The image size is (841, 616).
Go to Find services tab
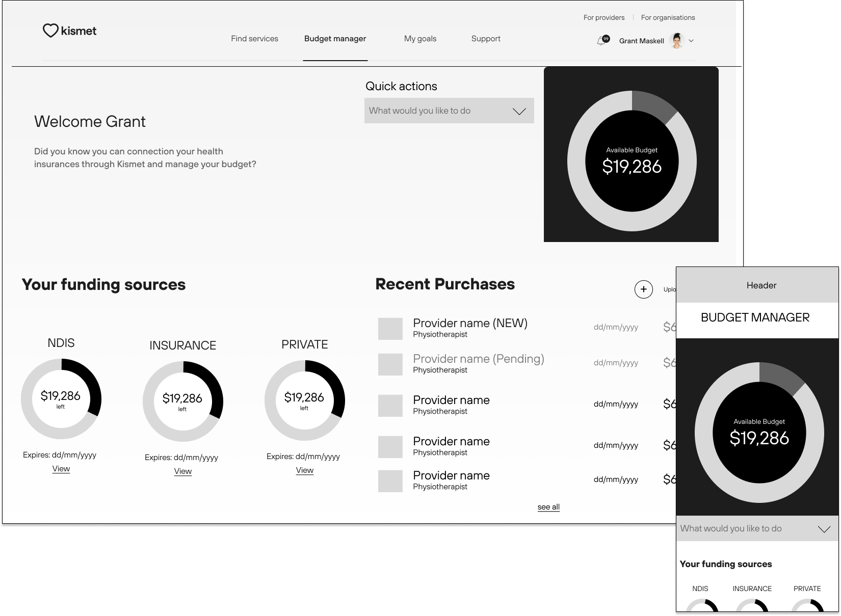(254, 39)
